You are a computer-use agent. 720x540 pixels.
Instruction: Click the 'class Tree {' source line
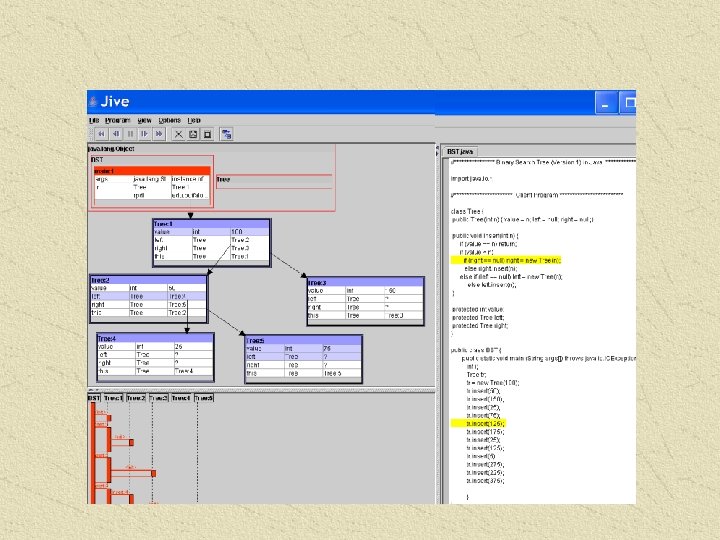[467, 211]
